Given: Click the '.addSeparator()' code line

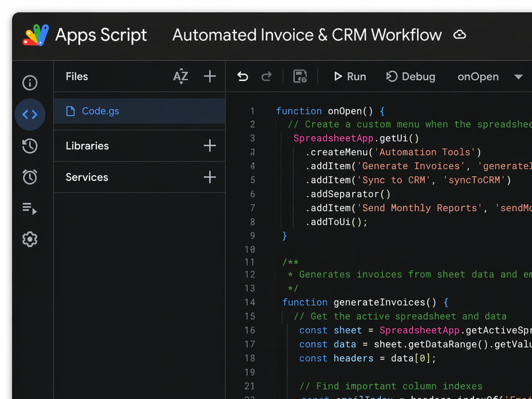Looking at the screenshot, I should pyautogui.click(x=348, y=194).
